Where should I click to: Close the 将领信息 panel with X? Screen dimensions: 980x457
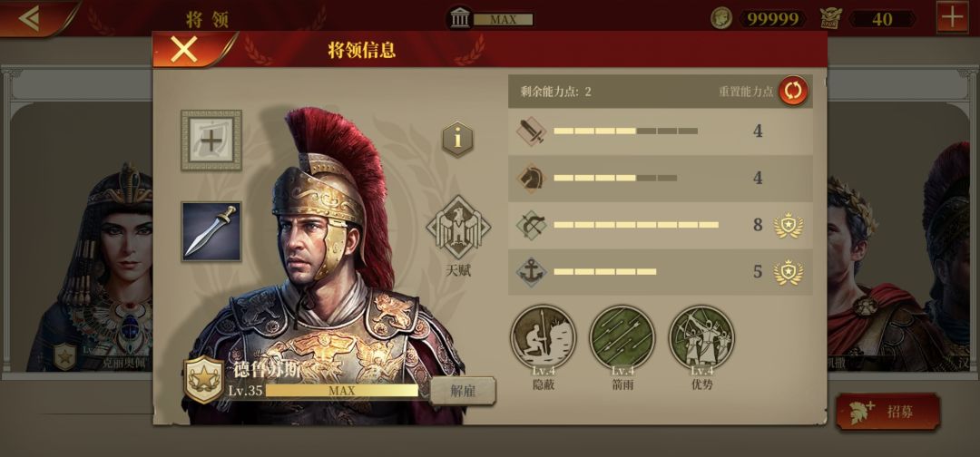[x=183, y=49]
